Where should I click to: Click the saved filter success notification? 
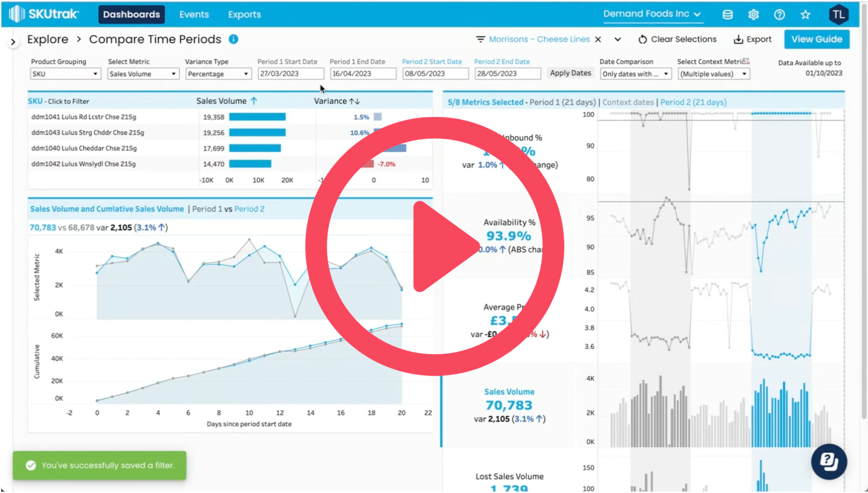tap(100, 465)
